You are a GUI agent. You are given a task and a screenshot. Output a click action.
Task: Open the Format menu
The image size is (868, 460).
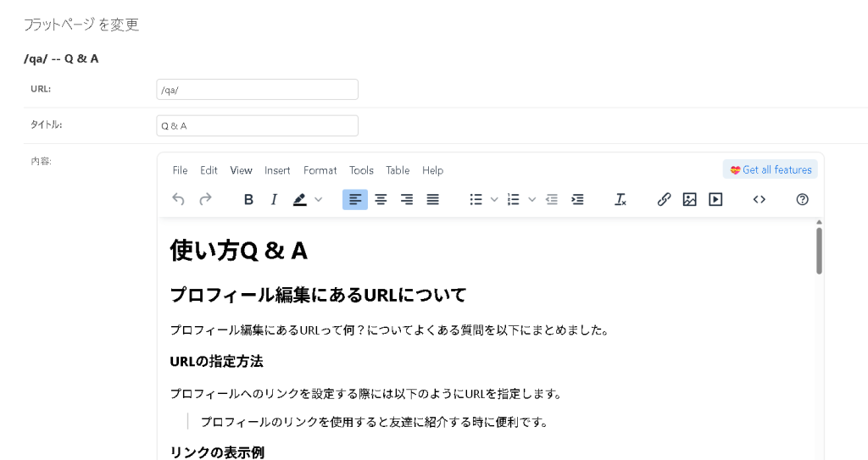[320, 170]
